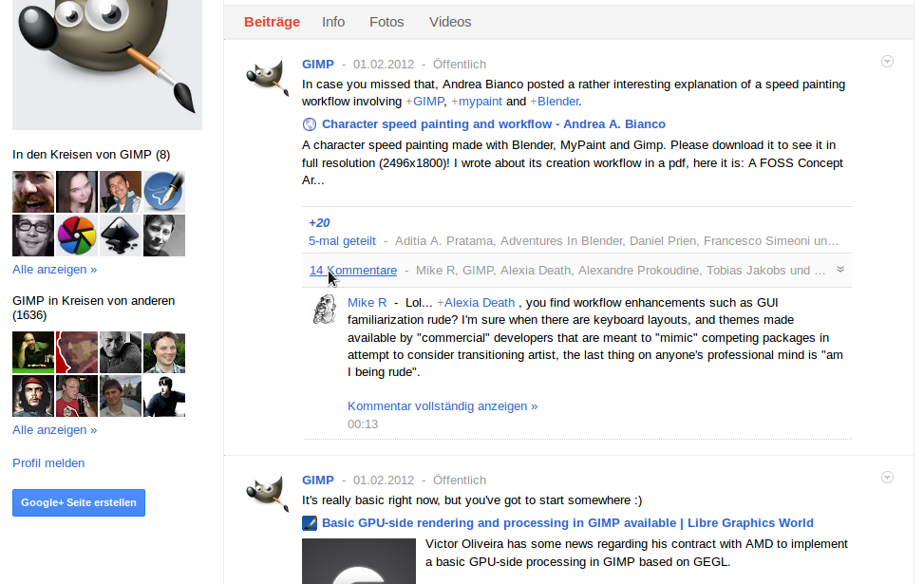Click the second post's 01.02.2012 date
The height and width of the screenshot is (584, 924).
click(x=383, y=480)
